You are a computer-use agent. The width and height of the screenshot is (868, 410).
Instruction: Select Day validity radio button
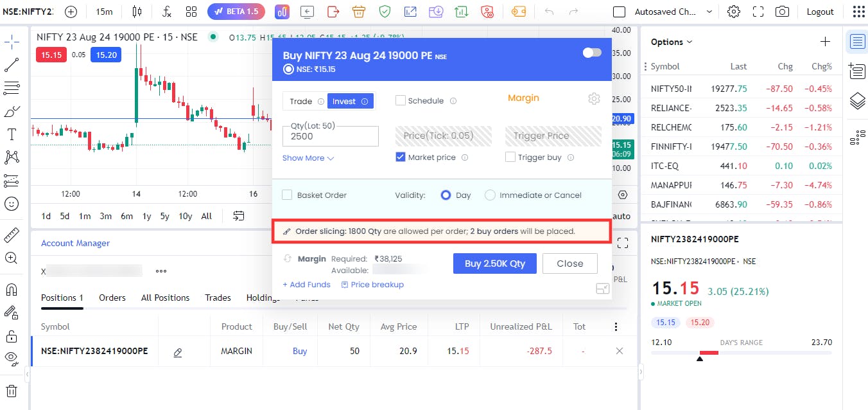446,195
